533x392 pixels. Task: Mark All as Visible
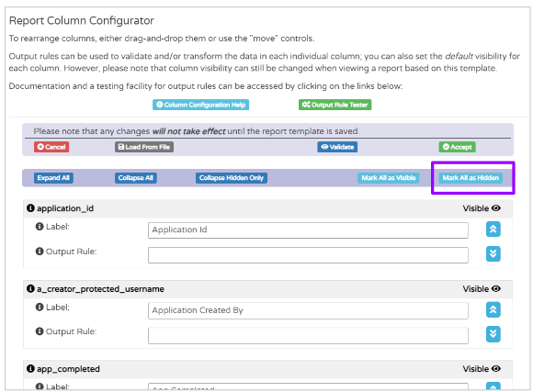click(388, 178)
